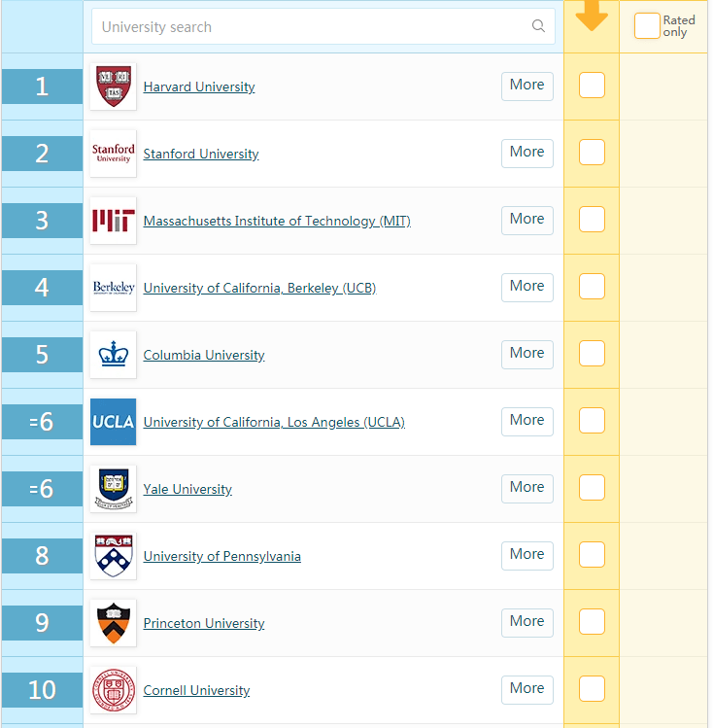The width and height of the screenshot is (713, 728).
Task: Click the Stanford University logo thumbnail
Action: (114, 154)
